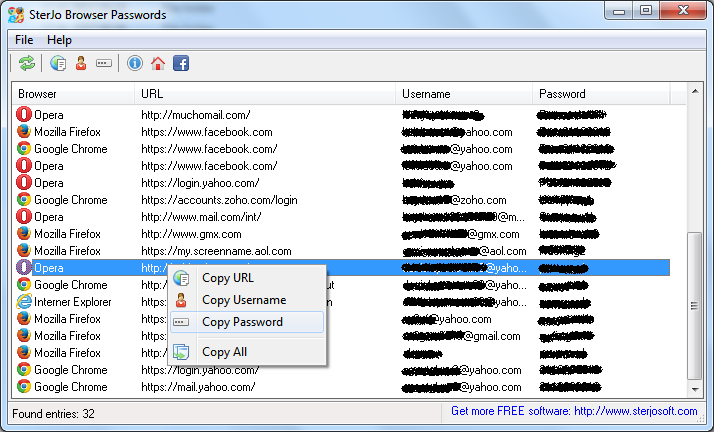Select the Interner Explorer row label

pos(73,302)
